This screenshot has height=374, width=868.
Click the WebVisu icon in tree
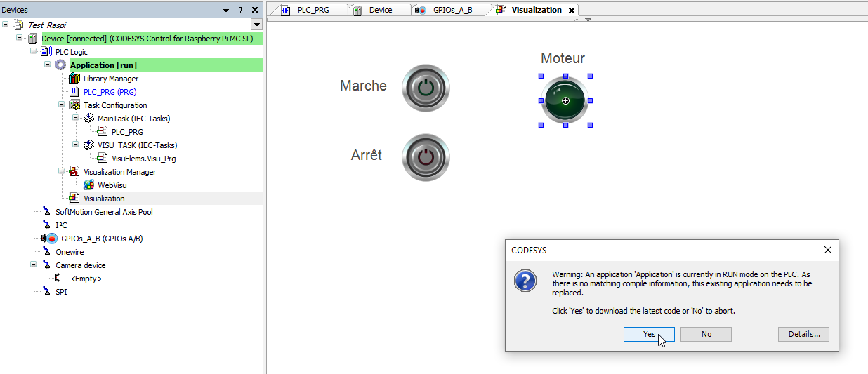89,185
